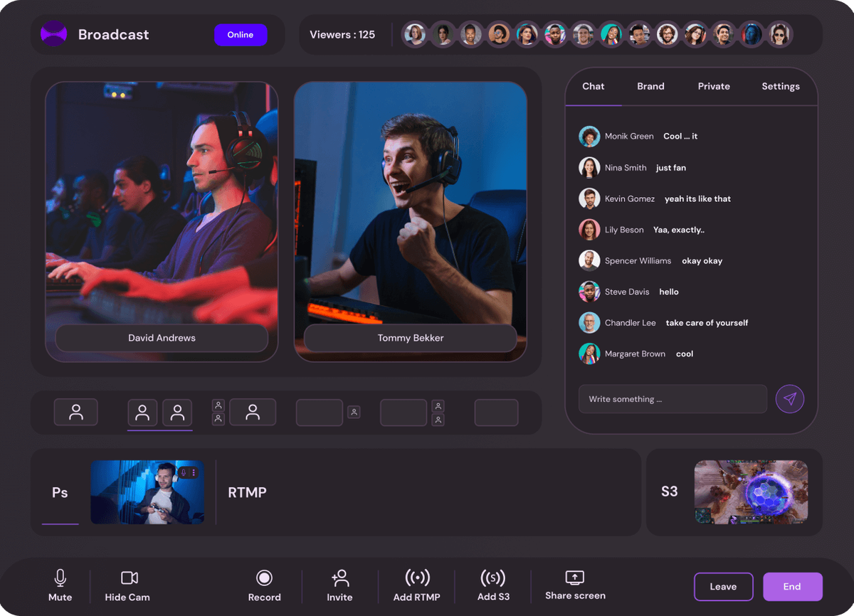Click the message 'take care of yourself'
The height and width of the screenshot is (616, 854).
[x=707, y=322]
